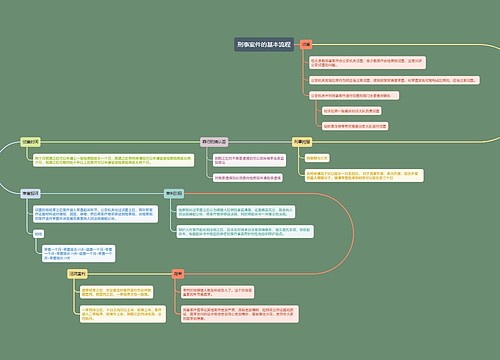
Task: Select the yellow 法院宣判 node at bottom left
Action: [x=77, y=274]
